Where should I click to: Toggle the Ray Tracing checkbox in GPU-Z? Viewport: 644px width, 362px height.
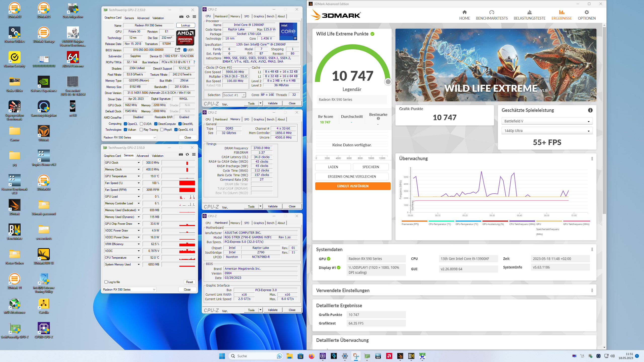(141, 130)
